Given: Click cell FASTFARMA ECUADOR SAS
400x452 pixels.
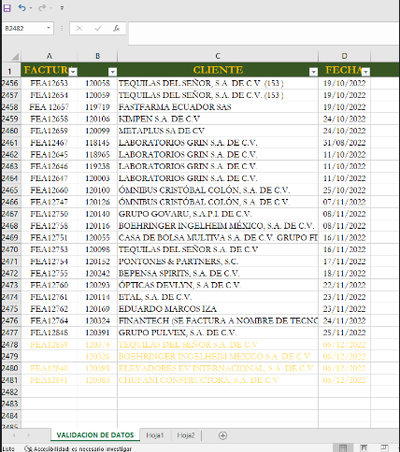Looking at the screenshot, I should [x=218, y=107].
